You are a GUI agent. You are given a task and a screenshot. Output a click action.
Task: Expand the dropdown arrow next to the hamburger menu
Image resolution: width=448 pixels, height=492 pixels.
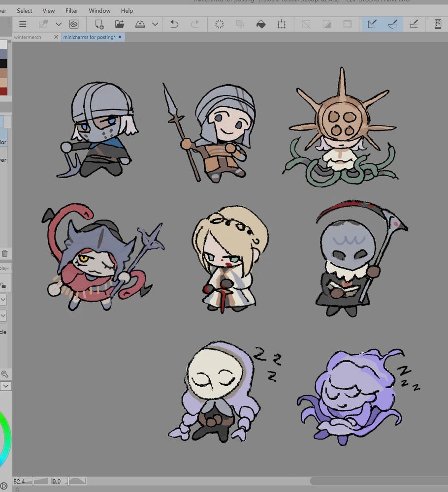(x=59, y=24)
